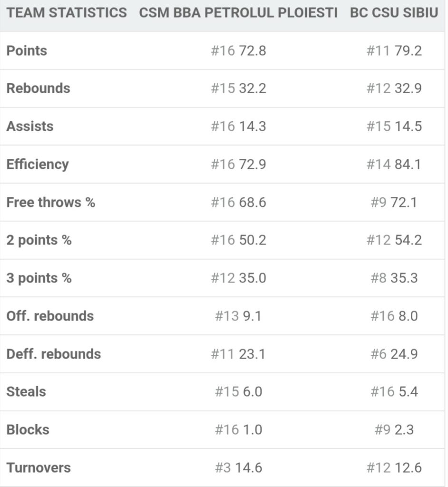448x487 pixels.
Task: Select the Turnovers row label
Action: click(39, 468)
